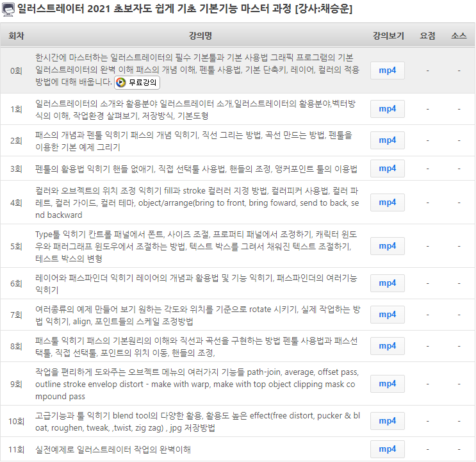Open the mp4 link in row 3회
The width and height of the screenshot is (476, 462).
pos(388,169)
